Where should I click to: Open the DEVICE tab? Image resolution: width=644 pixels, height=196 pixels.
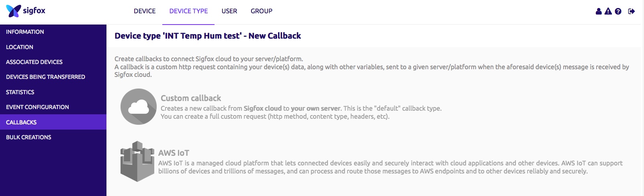(x=145, y=11)
